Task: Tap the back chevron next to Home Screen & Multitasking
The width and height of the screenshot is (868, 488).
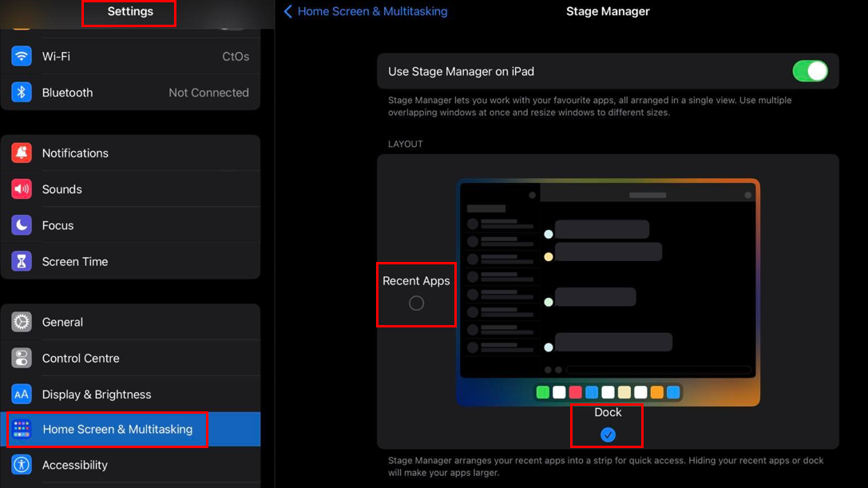Action: (x=287, y=11)
